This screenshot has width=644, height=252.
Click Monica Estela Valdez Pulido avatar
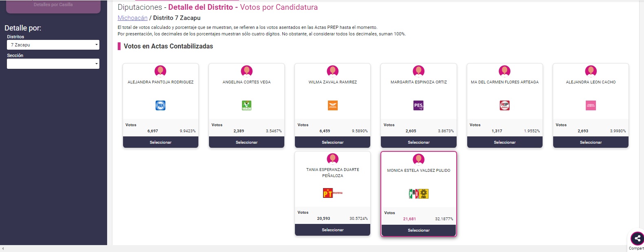[x=419, y=159]
